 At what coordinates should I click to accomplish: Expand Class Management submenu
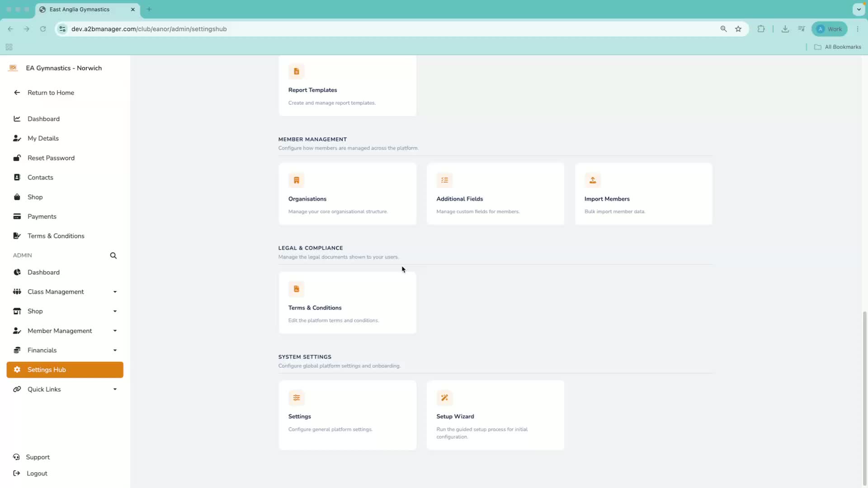coord(115,292)
